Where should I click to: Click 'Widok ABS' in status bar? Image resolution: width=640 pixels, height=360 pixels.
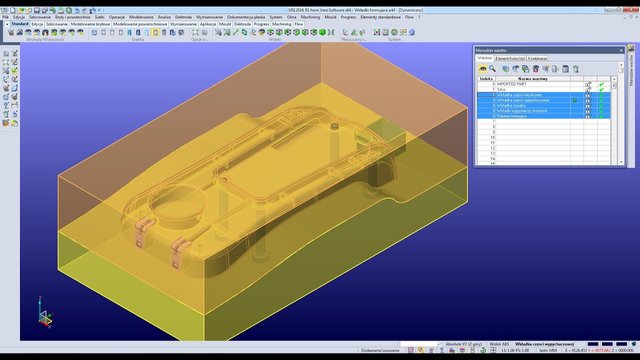pyautogui.click(x=499, y=344)
